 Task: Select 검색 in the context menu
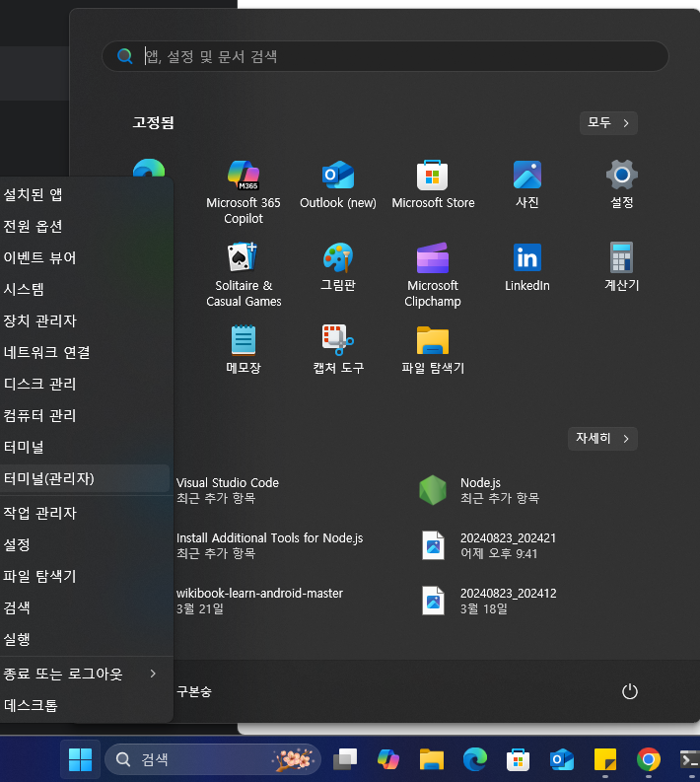pos(85,607)
